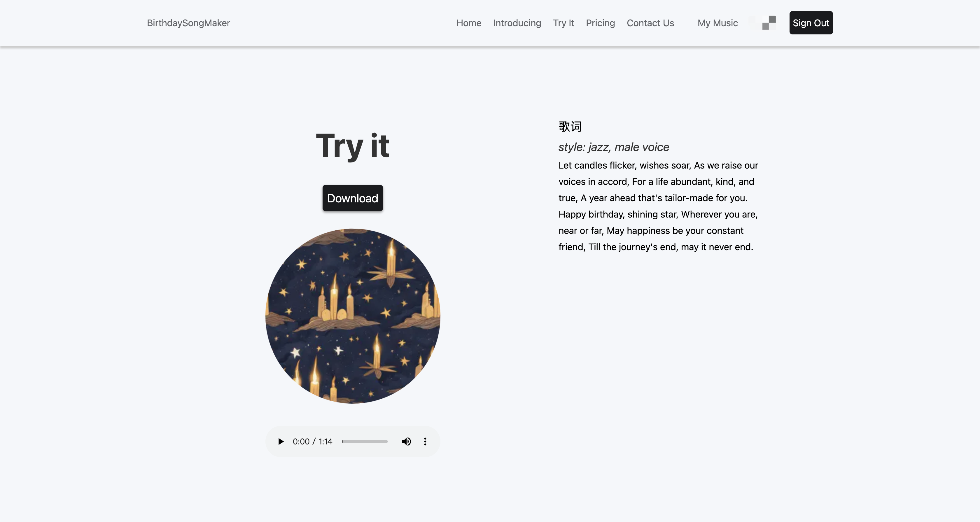Click the BirthdaySongMaker logo text
This screenshot has width=980, height=522.
click(x=188, y=23)
